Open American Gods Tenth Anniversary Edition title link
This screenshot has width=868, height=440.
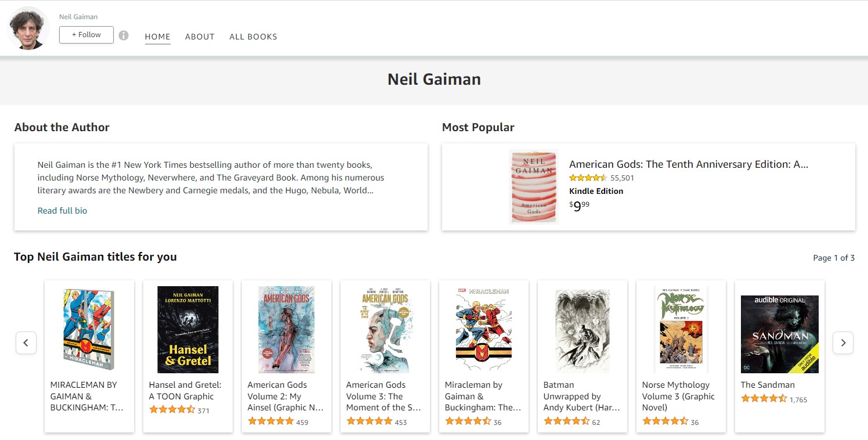[688, 164]
